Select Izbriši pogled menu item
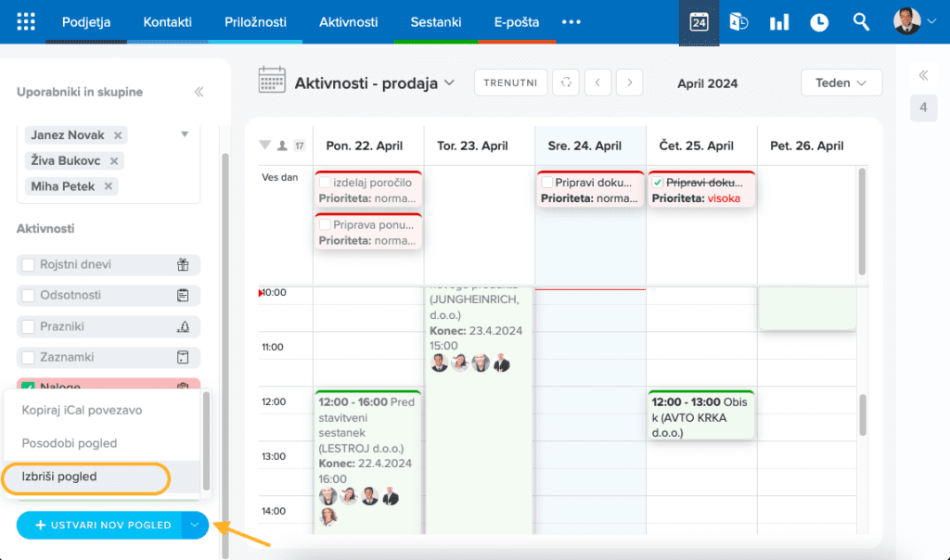Image resolution: width=950 pixels, height=560 pixels. click(85, 477)
